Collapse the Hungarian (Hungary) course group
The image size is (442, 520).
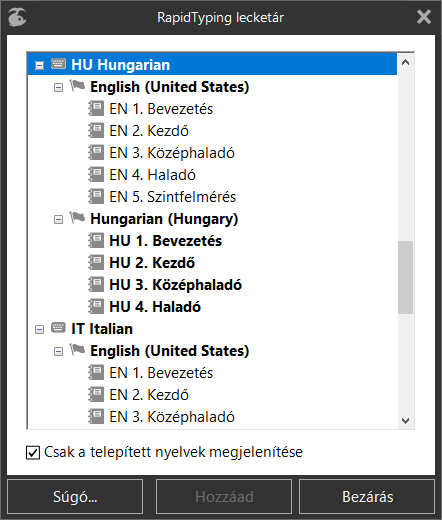coord(58,220)
